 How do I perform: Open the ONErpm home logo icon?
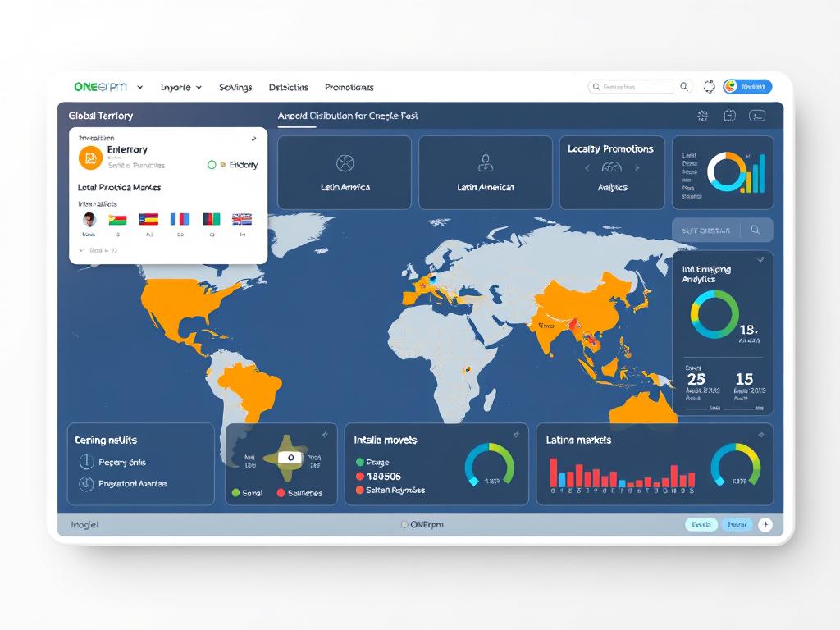pyautogui.click(x=98, y=86)
